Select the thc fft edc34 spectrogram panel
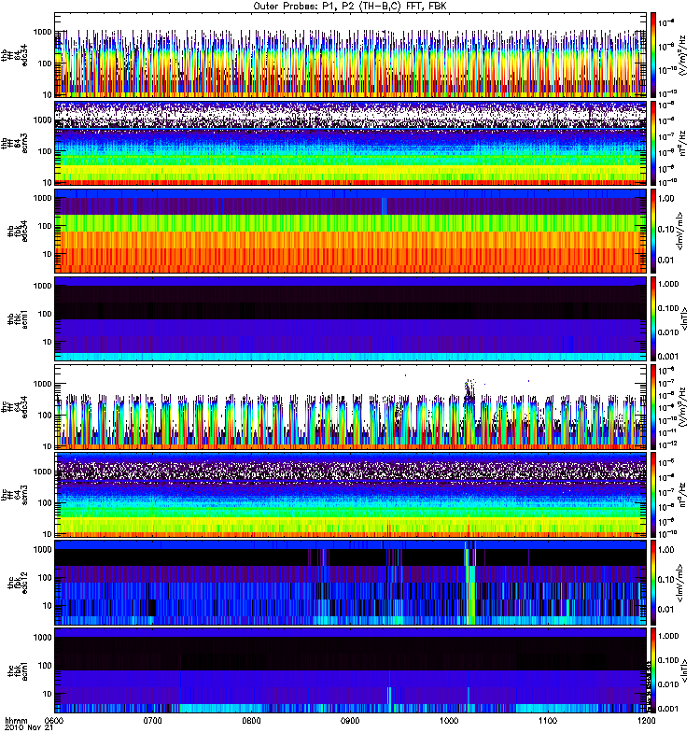This screenshot has height=747, width=700. click(349, 406)
